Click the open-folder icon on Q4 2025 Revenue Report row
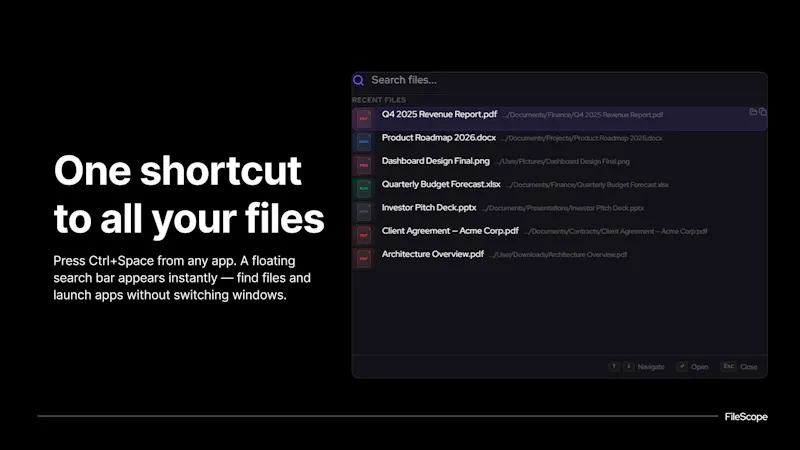This screenshot has height=450, width=800. pos(753,112)
